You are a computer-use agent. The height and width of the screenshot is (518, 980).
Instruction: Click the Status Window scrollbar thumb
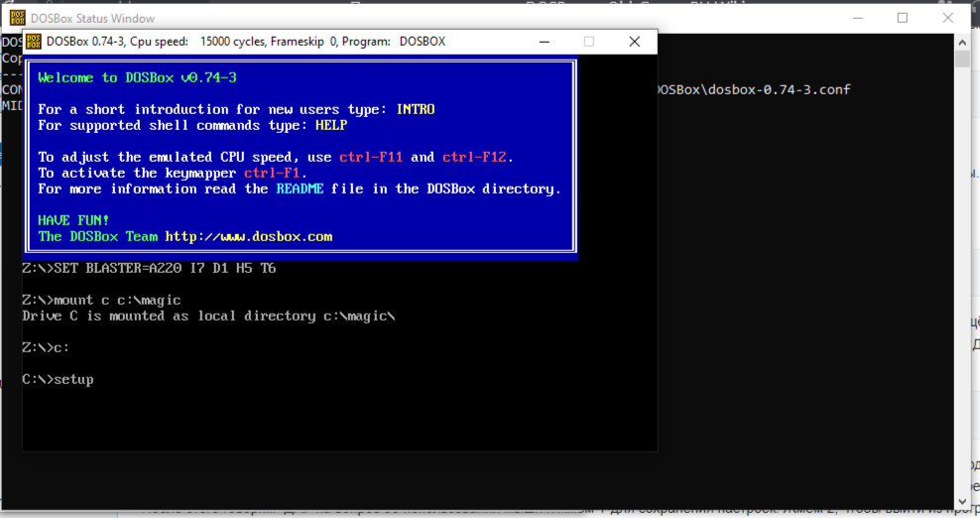[x=962, y=59]
